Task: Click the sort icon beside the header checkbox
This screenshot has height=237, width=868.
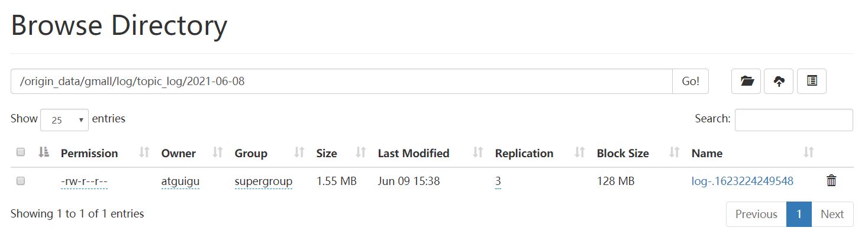Action: [x=43, y=152]
